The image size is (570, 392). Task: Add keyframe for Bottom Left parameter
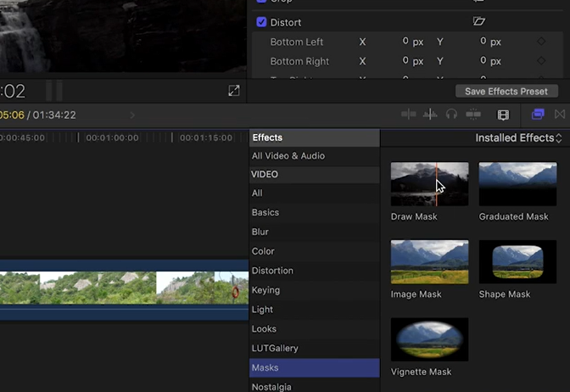tap(540, 42)
